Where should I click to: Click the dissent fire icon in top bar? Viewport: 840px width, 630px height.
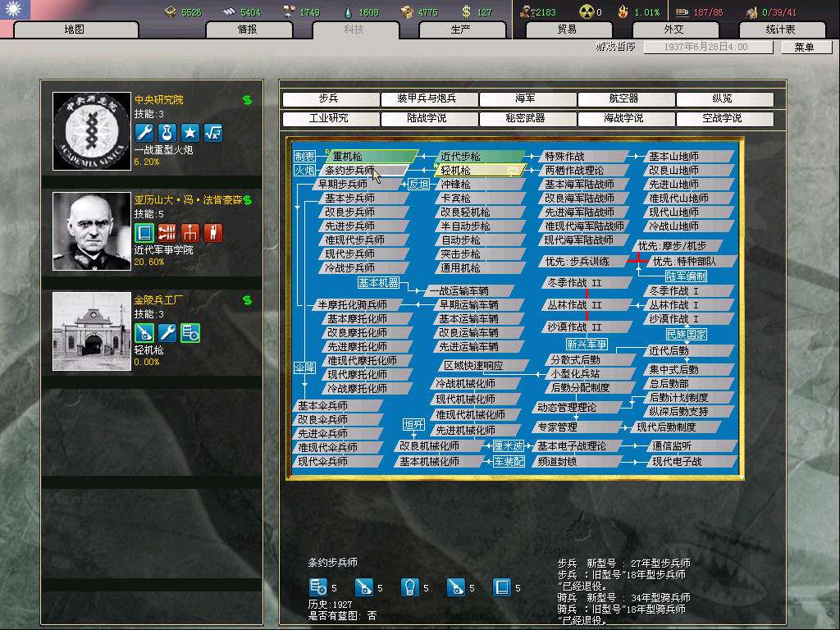[623, 12]
